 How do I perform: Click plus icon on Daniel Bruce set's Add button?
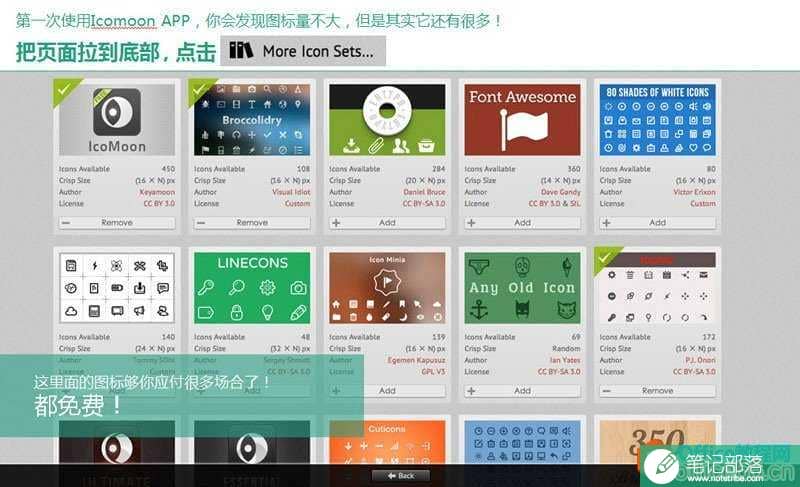point(336,223)
